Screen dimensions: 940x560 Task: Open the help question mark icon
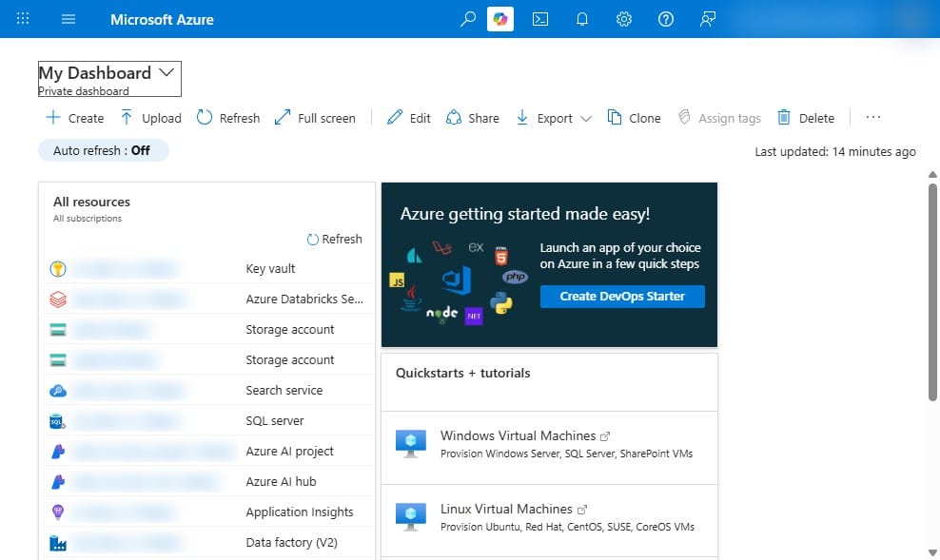[x=665, y=19]
